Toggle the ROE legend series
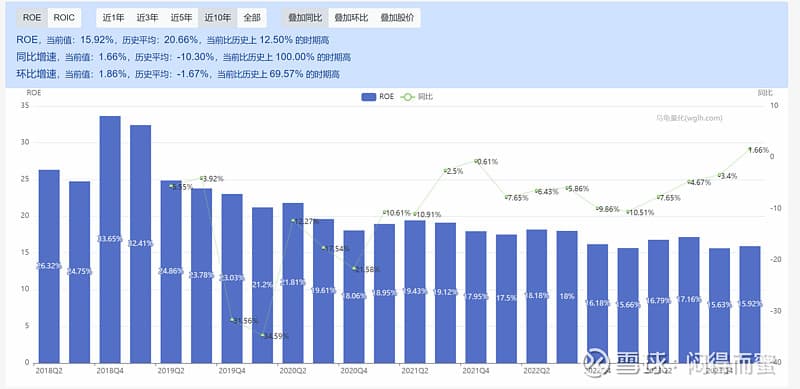Screen dimensions: 800x389 pyautogui.click(x=378, y=96)
